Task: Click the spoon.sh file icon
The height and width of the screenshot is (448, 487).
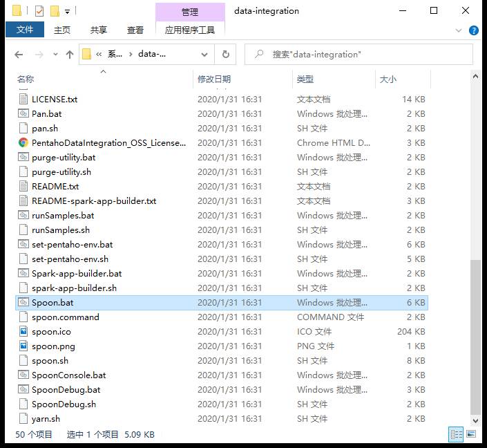Action: (x=23, y=360)
